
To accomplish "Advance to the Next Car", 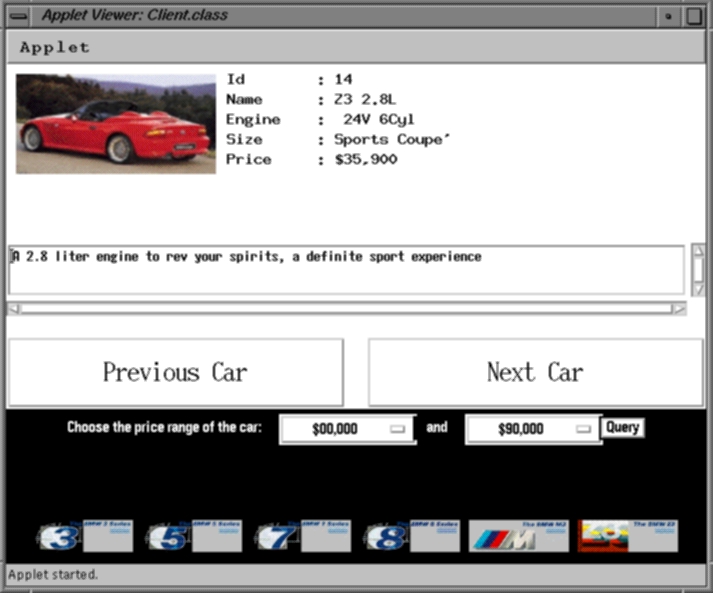I will click(x=536, y=372).
